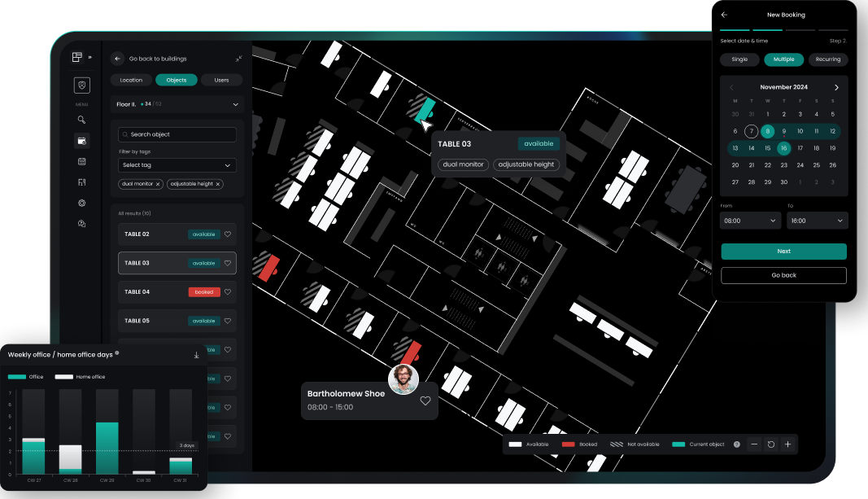Click the Office legend color swatch

[x=17, y=377]
